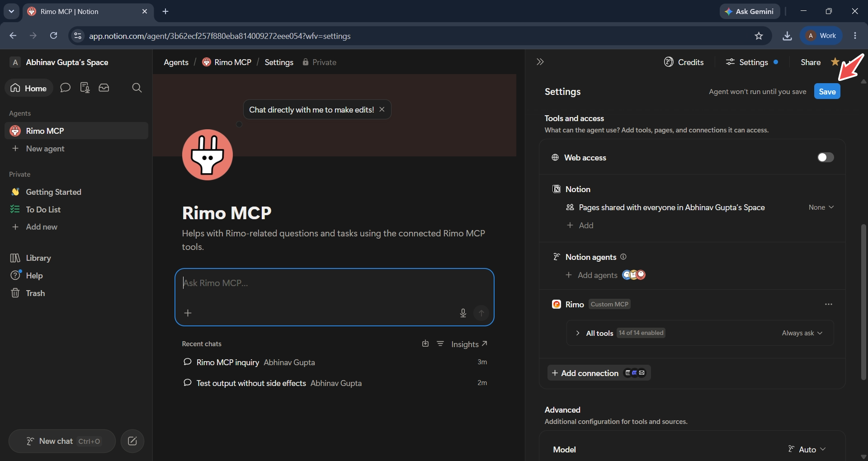The image size is (868, 461).
Task: Open 'Test output without side effects' chat
Action: 335,383
